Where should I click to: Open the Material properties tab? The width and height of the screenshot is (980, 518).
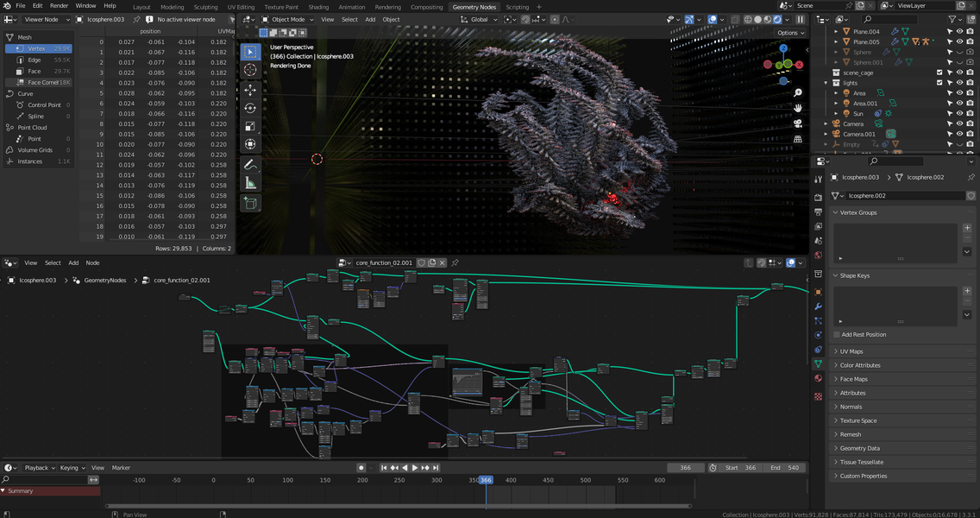[818, 378]
